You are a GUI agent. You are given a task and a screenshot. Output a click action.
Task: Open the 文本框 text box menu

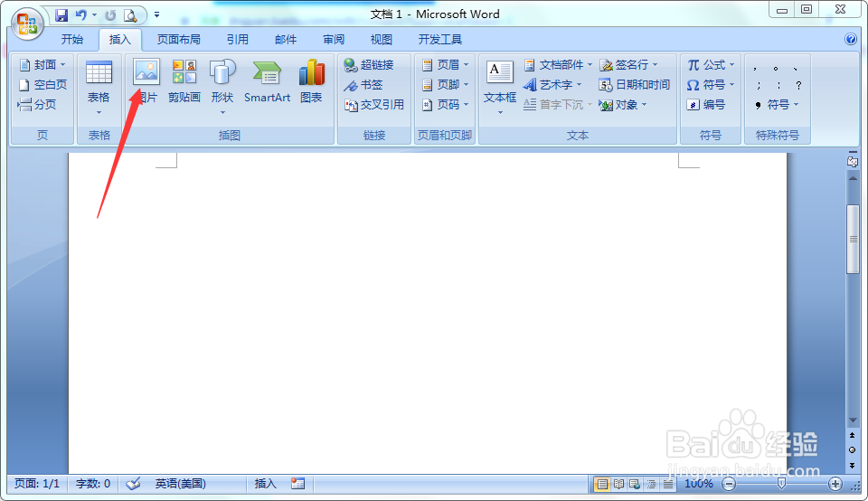tap(500, 87)
